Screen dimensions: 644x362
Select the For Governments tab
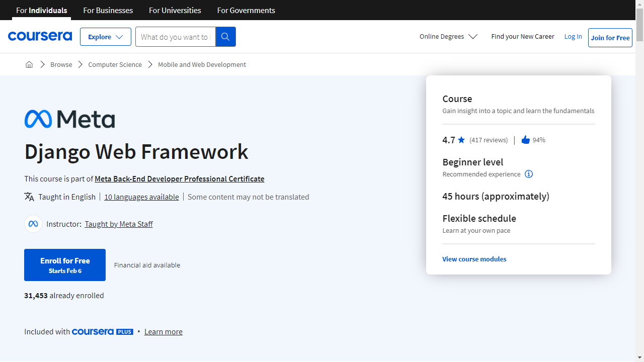pyautogui.click(x=246, y=10)
